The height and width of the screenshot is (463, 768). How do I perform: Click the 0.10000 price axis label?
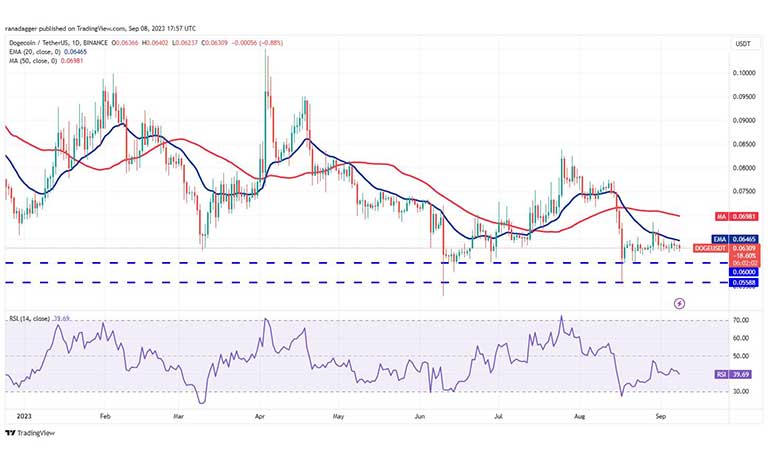tap(744, 73)
